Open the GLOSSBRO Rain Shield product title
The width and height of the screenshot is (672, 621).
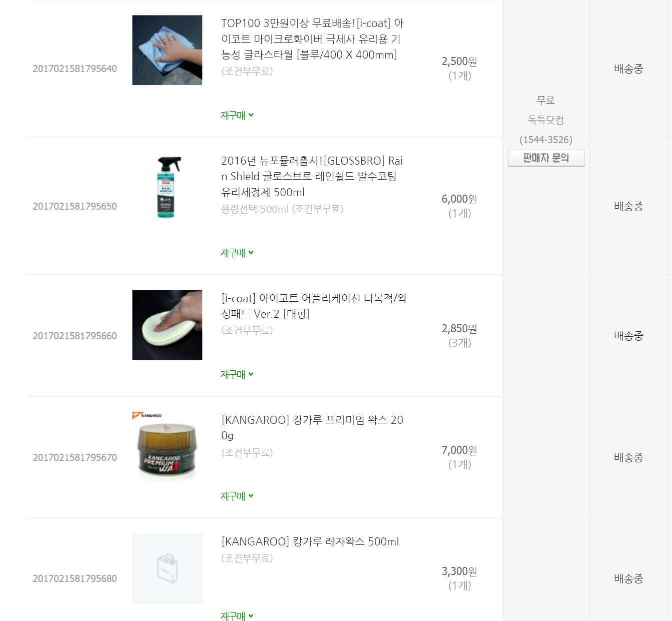pyautogui.click(x=311, y=177)
